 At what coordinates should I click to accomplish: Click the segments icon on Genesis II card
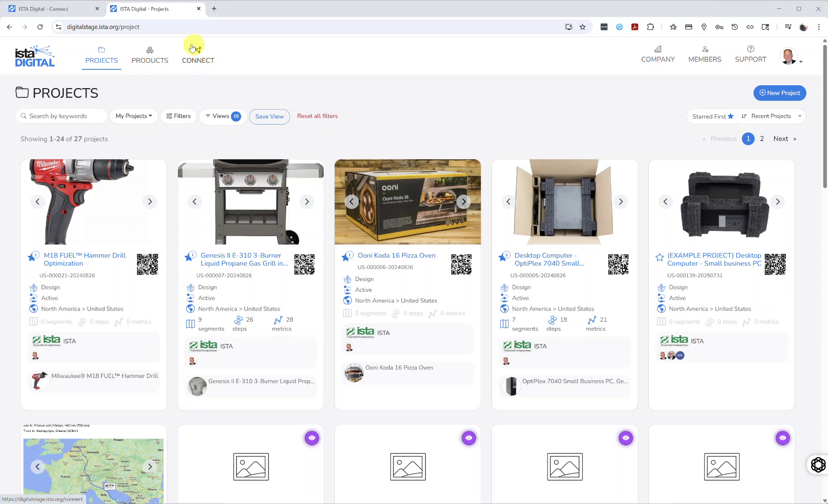coord(190,324)
